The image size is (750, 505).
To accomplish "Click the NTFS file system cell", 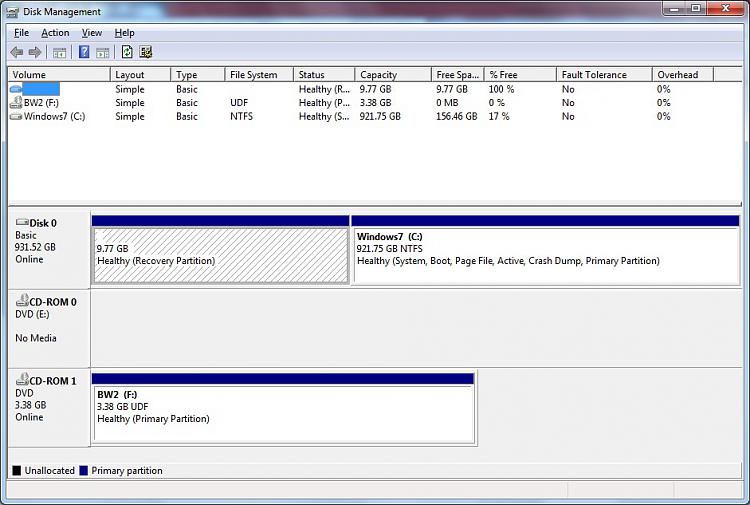I will coord(242,116).
